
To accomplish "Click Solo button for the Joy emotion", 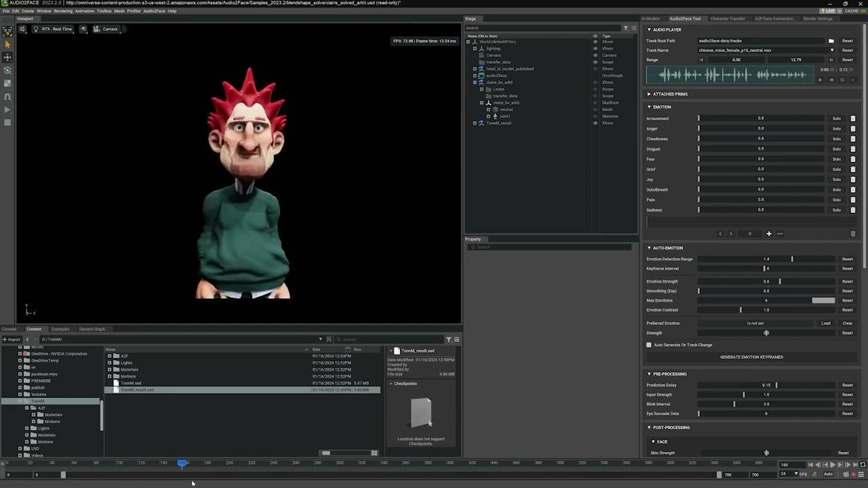I will (x=837, y=180).
